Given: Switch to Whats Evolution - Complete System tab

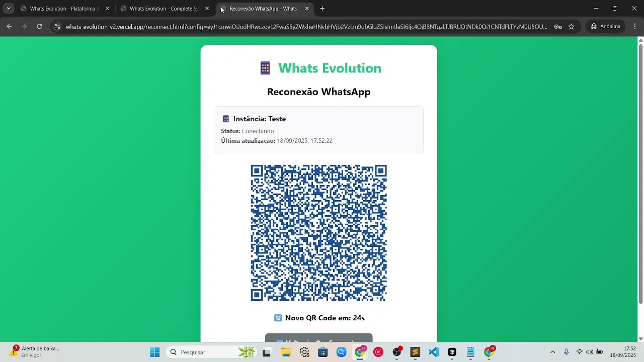Looking at the screenshot, I should [164, 9].
